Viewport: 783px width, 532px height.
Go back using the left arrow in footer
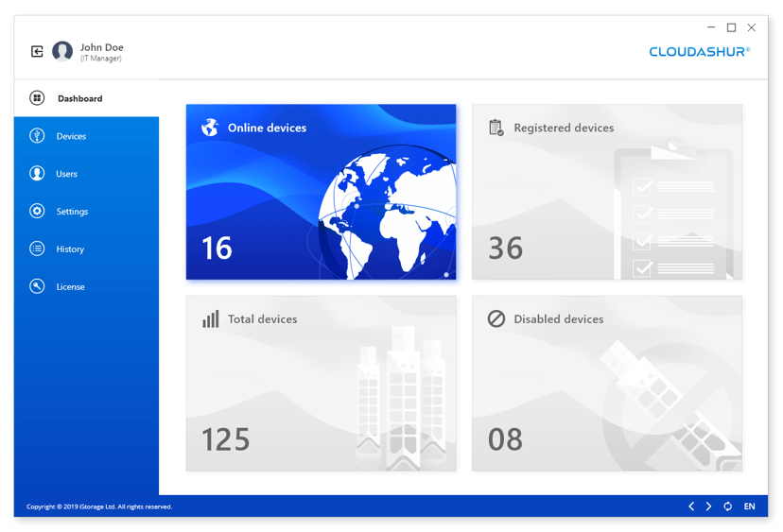[691, 506]
